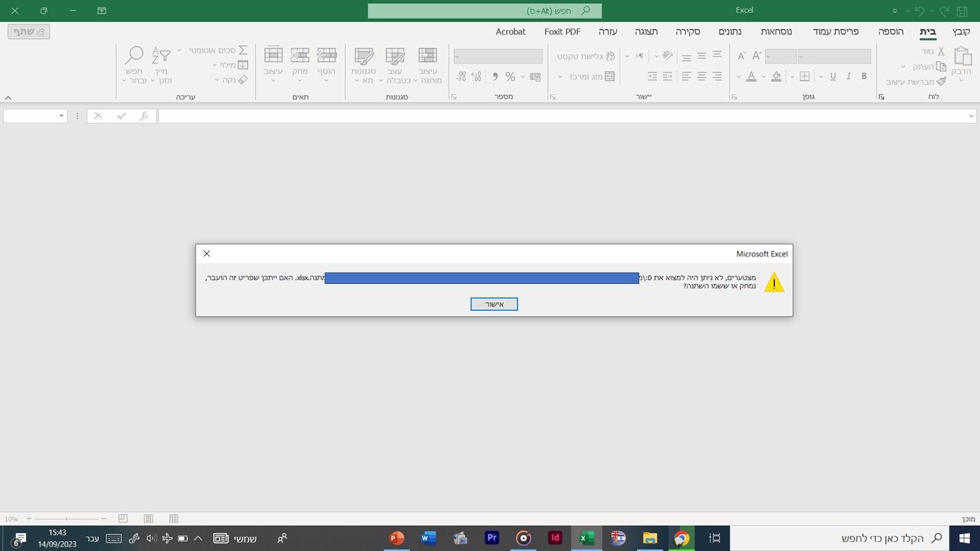Click the Font Color letter A
Viewport: 980px width, 551px height.
pyautogui.click(x=751, y=77)
